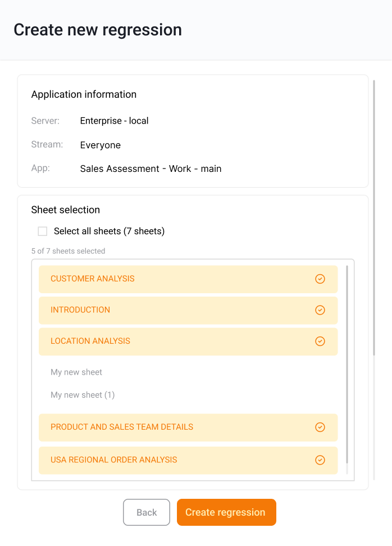Image resolution: width=392 pixels, height=546 pixels.
Task: Click the checkmark icon on CUSTOMER ANALYSIS
Action: point(320,279)
